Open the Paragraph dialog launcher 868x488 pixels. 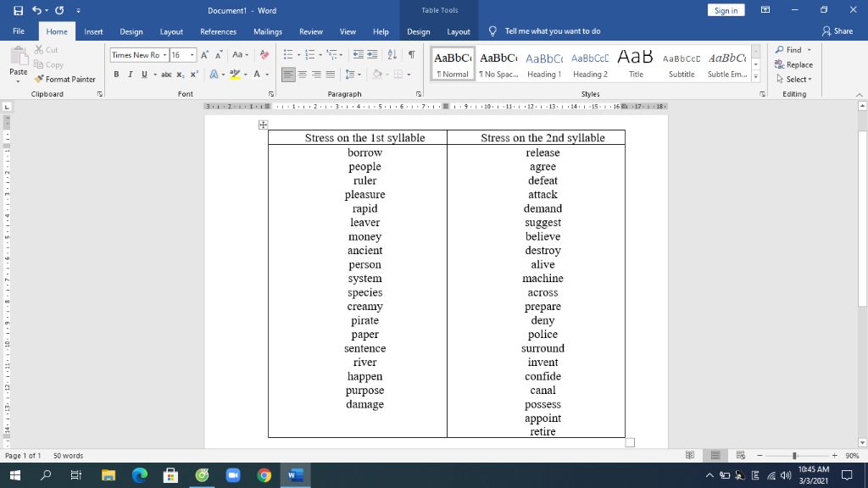419,94
